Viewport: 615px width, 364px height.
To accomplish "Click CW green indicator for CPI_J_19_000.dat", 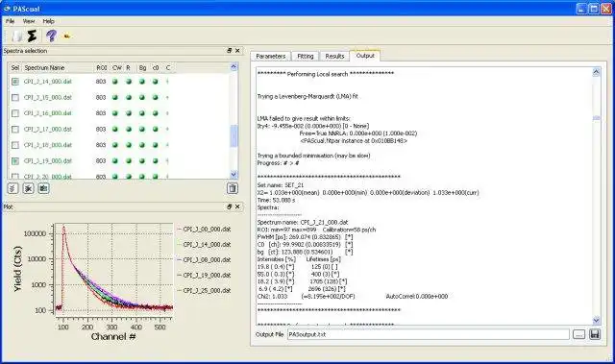I will [x=115, y=160].
